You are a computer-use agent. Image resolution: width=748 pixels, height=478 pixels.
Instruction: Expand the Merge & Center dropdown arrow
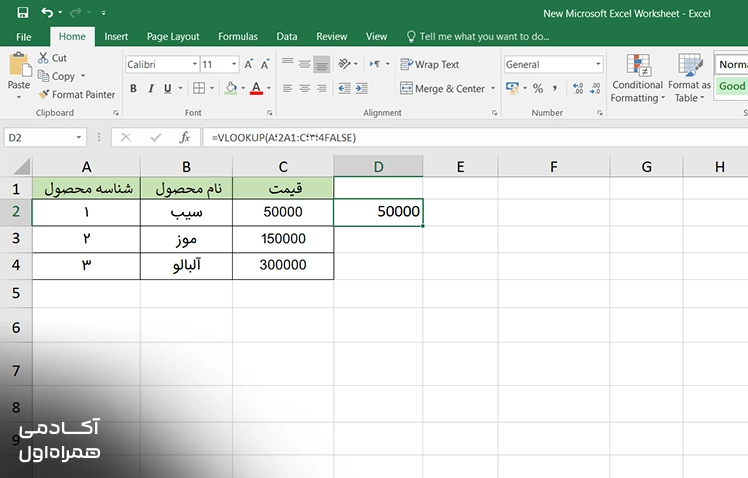(493, 89)
